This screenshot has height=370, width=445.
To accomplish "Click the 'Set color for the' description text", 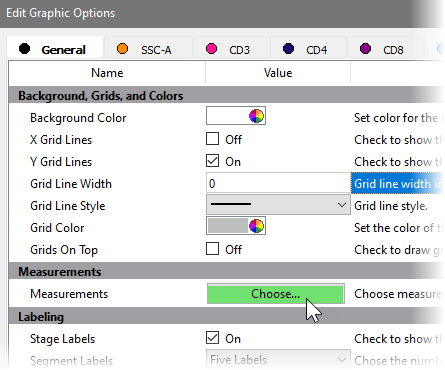I will [396, 118].
